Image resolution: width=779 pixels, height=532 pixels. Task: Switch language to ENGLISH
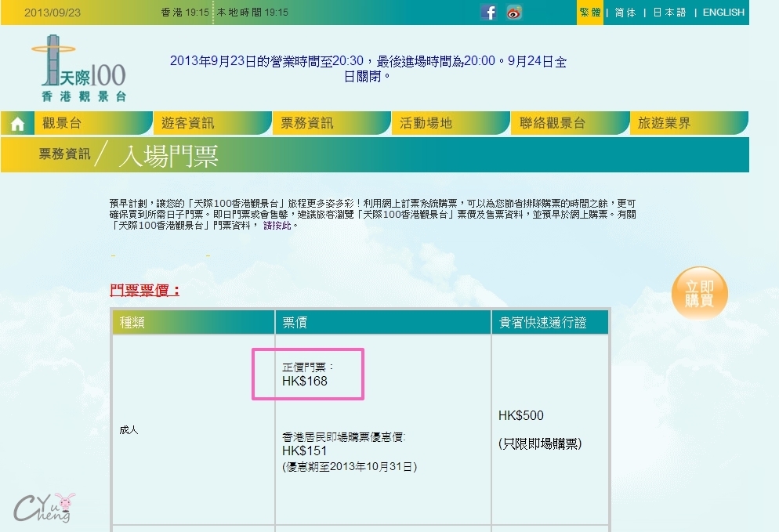click(x=723, y=13)
